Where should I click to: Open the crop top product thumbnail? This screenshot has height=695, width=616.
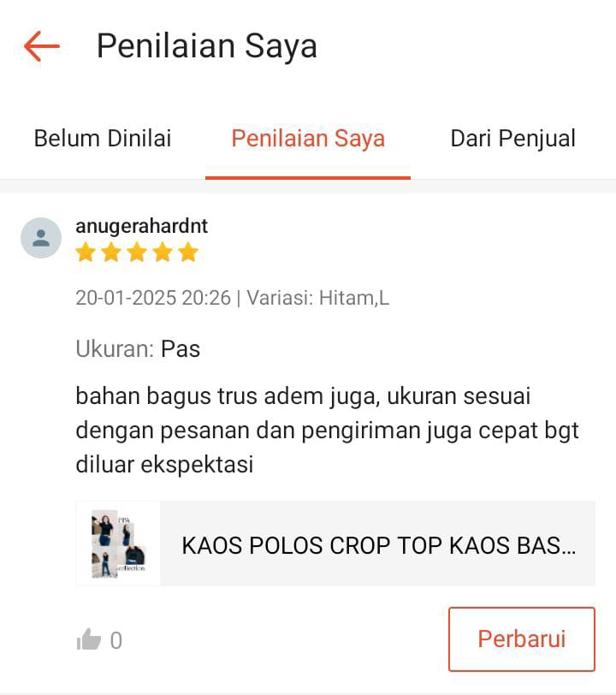pos(118,544)
